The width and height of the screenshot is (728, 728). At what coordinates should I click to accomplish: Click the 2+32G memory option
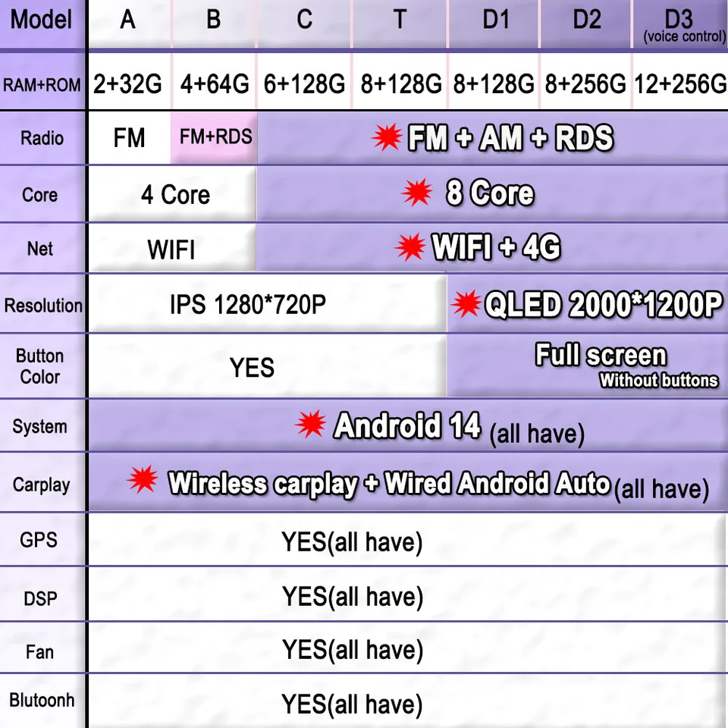coord(128,83)
